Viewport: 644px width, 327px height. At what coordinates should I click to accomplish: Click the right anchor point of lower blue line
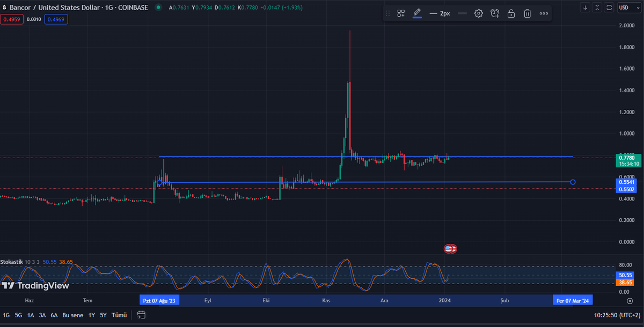[x=573, y=182]
